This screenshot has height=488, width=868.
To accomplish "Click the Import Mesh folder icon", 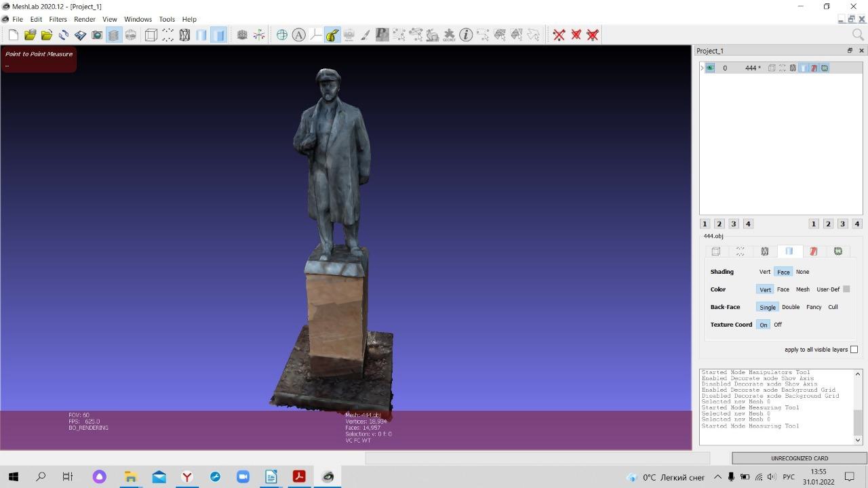I will pyautogui.click(x=47, y=35).
